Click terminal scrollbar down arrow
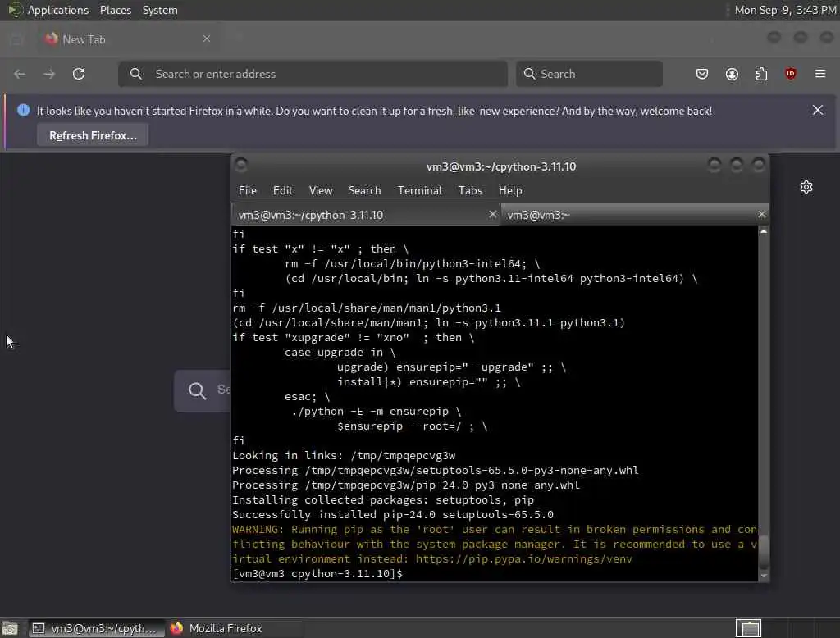840x638 pixels. pyautogui.click(x=764, y=576)
